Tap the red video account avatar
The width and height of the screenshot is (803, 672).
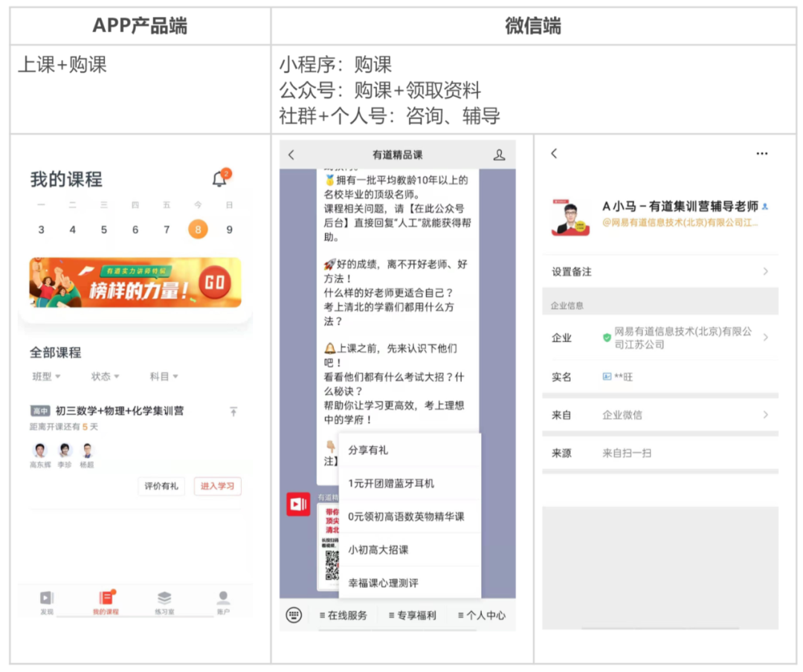click(299, 505)
